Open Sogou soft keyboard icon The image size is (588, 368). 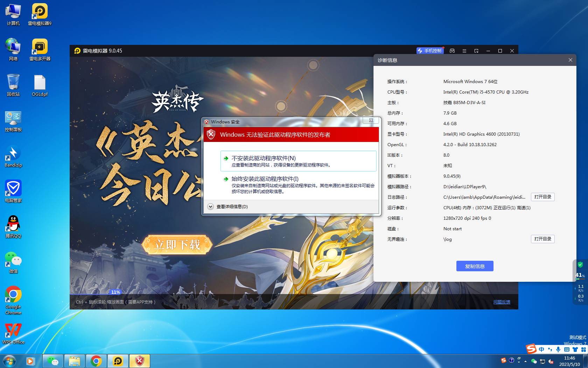pyautogui.click(x=567, y=349)
